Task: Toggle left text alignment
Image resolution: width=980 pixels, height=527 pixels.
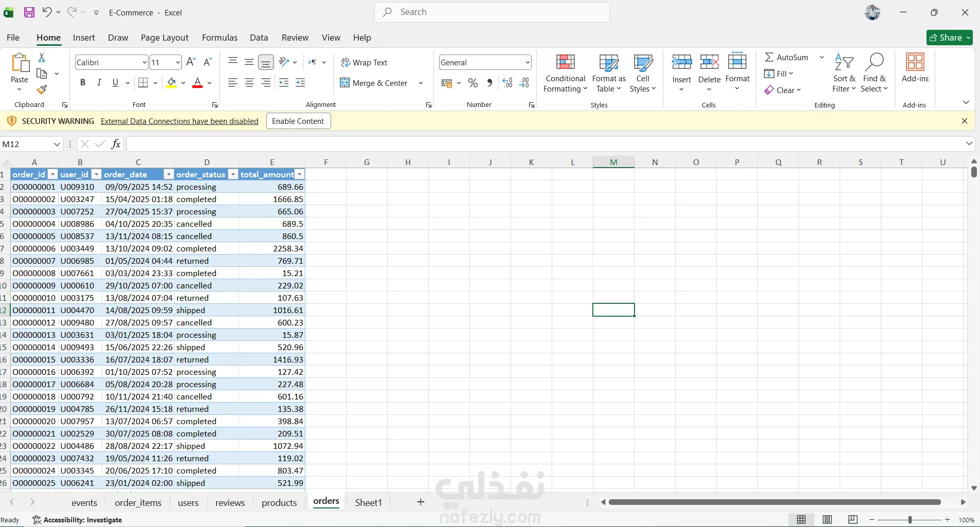Action: click(x=233, y=83)
